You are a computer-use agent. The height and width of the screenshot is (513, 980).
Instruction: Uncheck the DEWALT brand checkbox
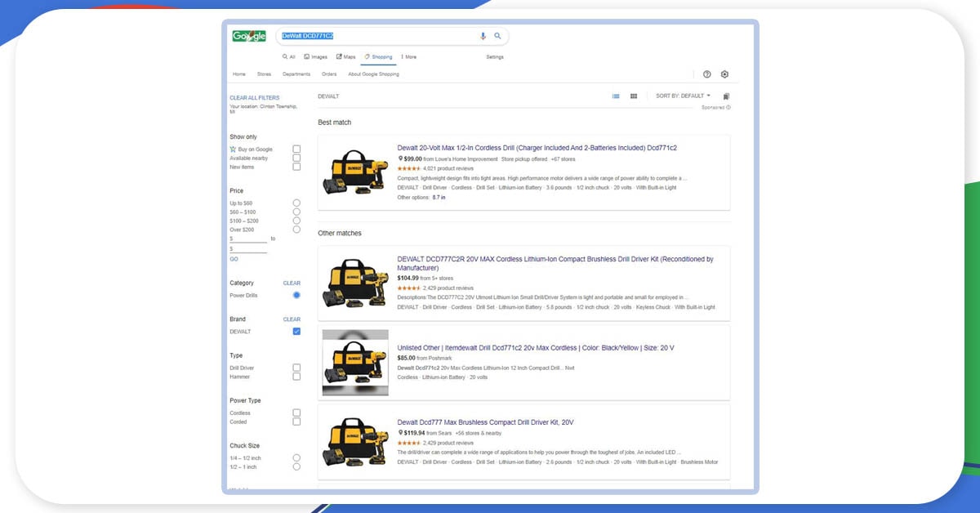coord(296,332)
